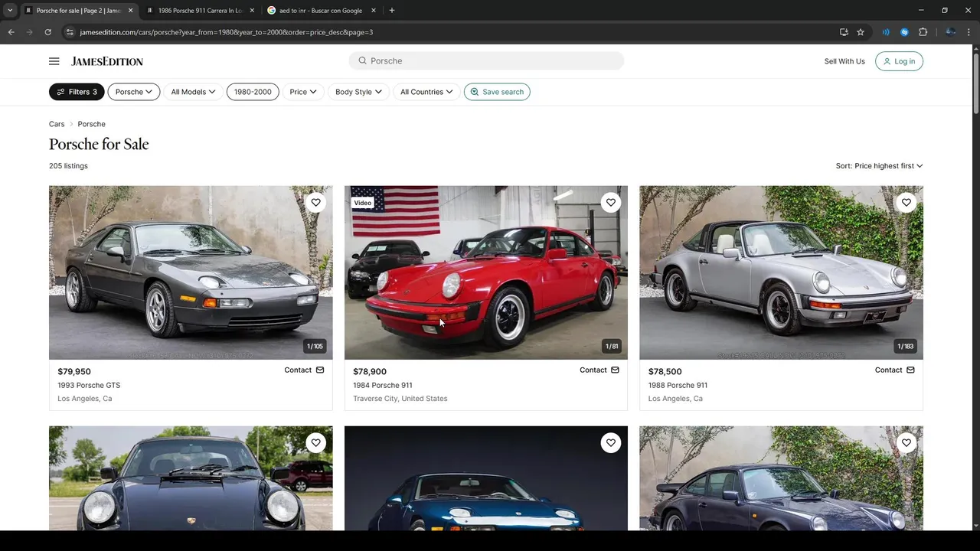Open the tab search dropdown arrow
980x551 pixels.
tap(10, 11)
